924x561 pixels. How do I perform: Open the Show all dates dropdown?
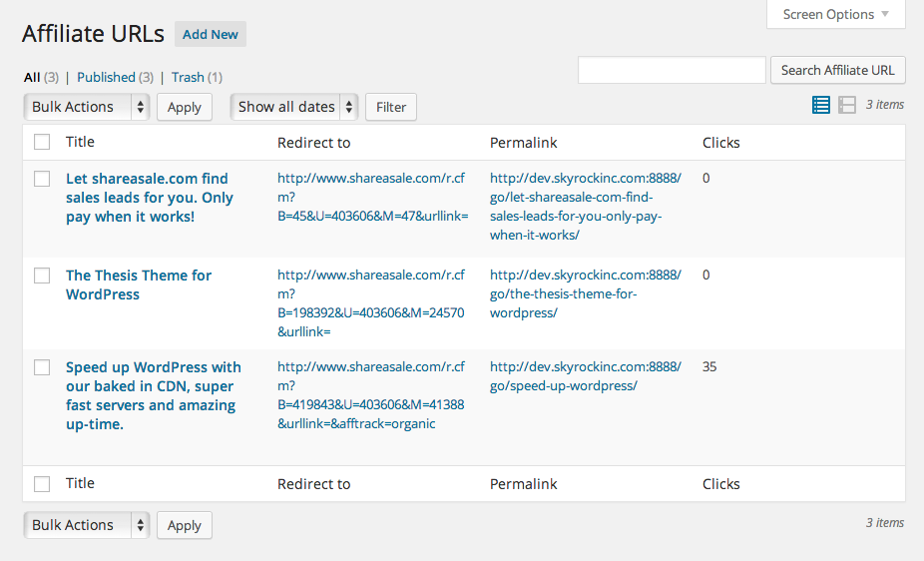tap(294, 107)
